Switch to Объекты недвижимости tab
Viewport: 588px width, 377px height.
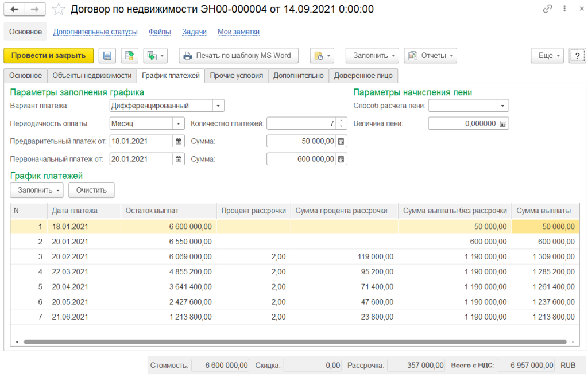(x=92, y=75)
